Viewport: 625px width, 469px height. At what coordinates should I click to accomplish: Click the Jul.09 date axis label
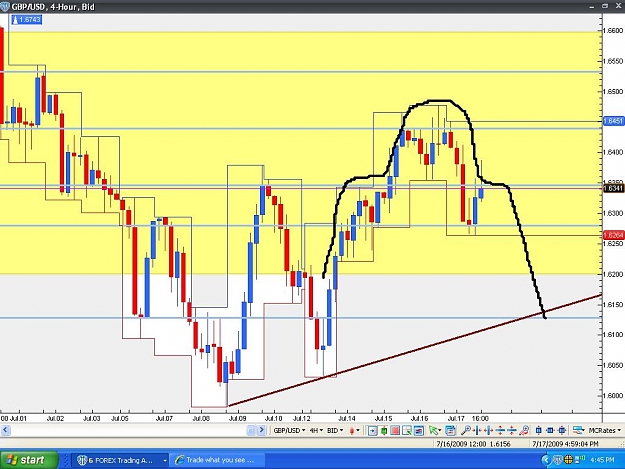click(x=238, y=418)
